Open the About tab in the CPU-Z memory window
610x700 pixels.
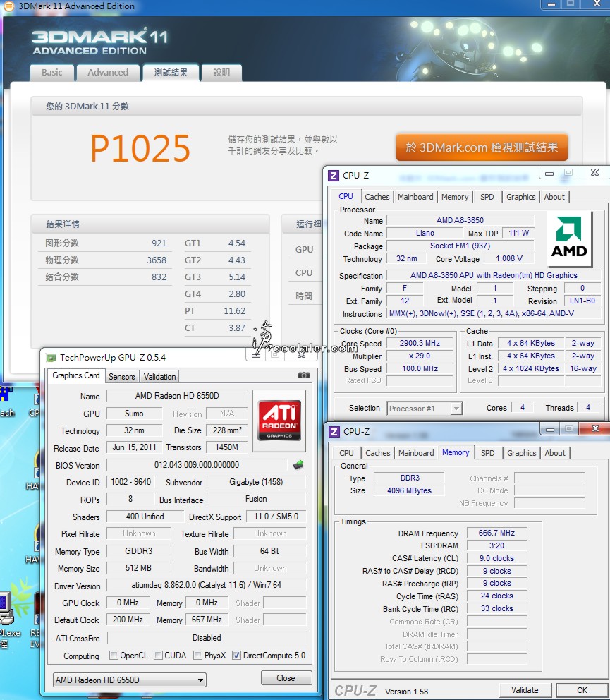pyautogui.click(x=555, y=453)
